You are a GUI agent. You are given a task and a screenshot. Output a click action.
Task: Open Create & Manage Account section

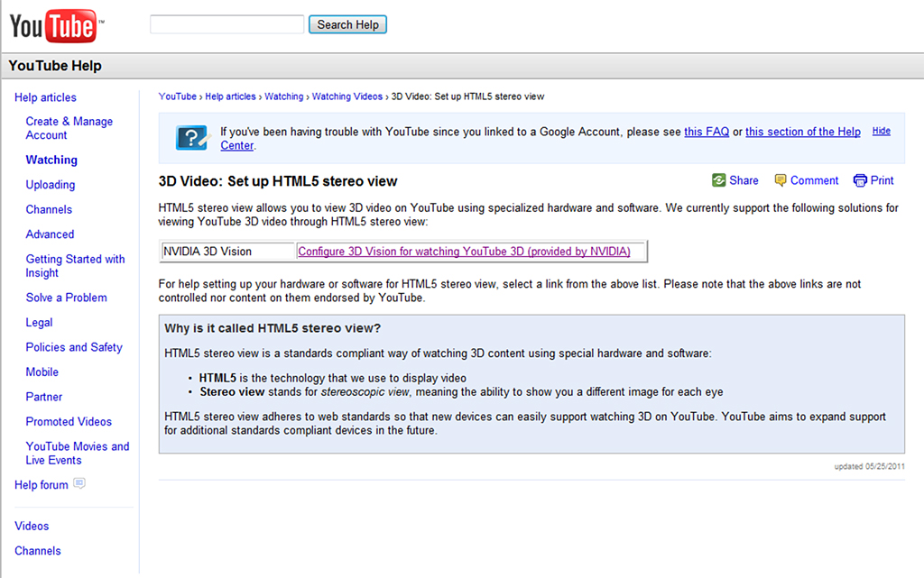click(69, 128)
